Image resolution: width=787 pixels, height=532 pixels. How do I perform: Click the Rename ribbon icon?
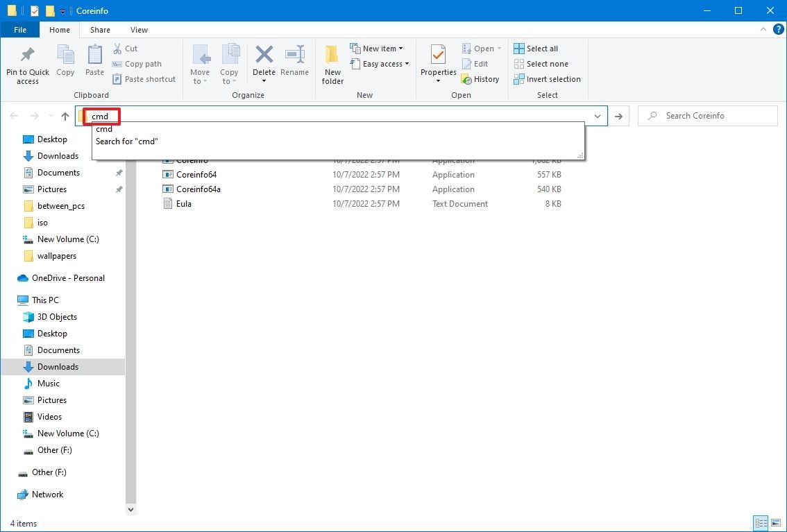click(294, 55)
